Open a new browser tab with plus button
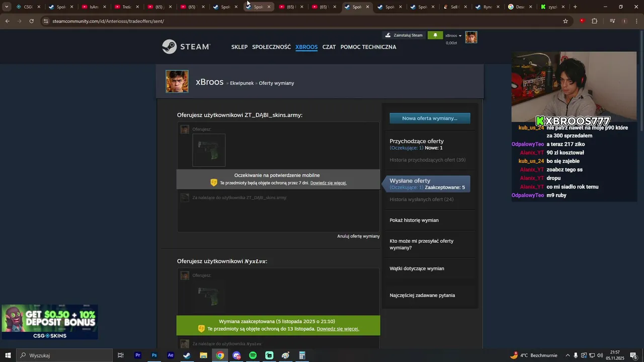This screenshot has width=644, height=362. (x=575, y=7)
